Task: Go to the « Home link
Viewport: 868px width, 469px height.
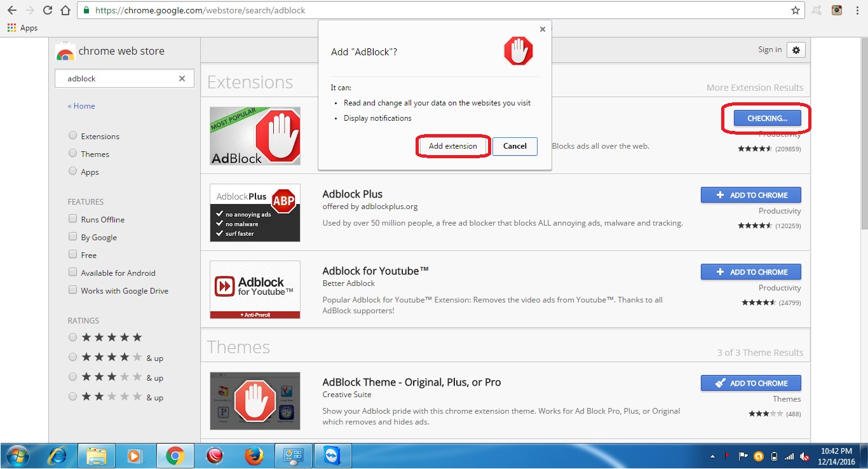Action: [x=81, y=106]
